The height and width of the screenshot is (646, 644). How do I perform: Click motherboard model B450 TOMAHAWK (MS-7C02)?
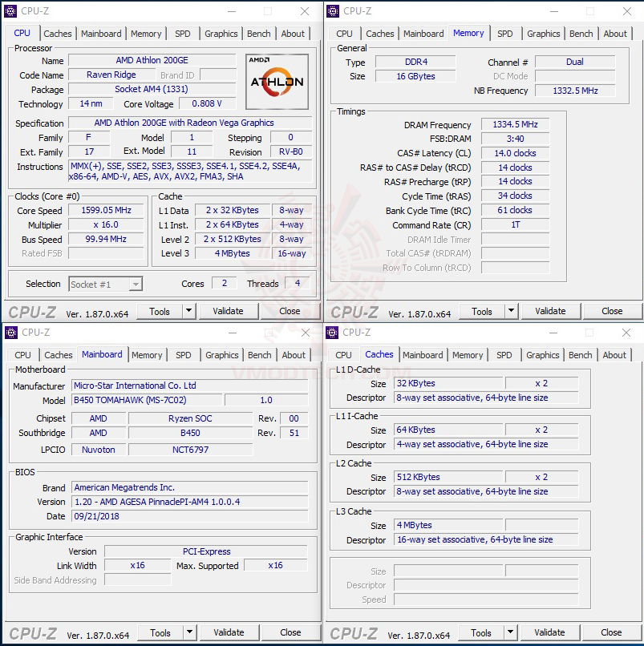point(147,400)
